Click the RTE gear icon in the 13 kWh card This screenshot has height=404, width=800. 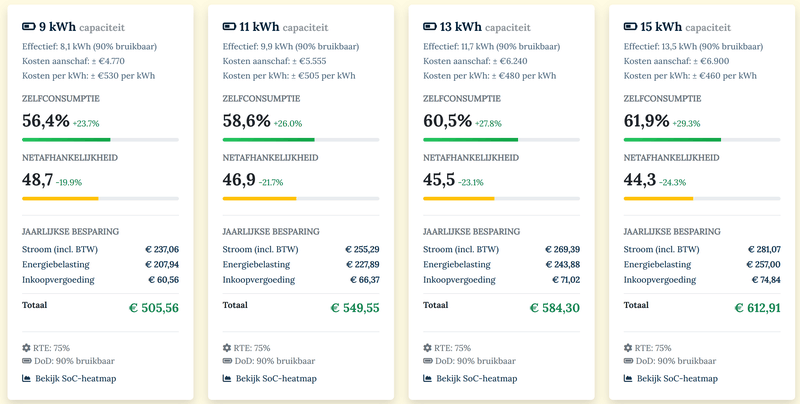pyautogui.click(x=429, y=348)
